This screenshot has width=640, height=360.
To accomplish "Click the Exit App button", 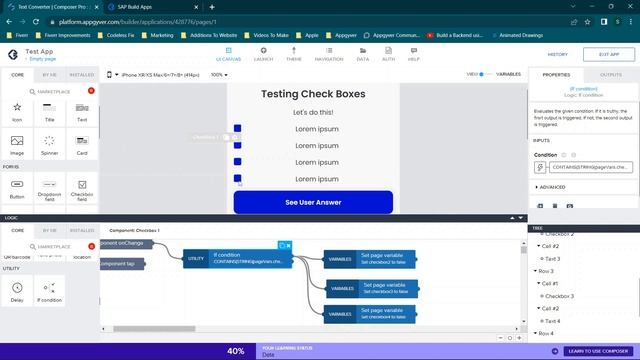I will tap(609, 54).
